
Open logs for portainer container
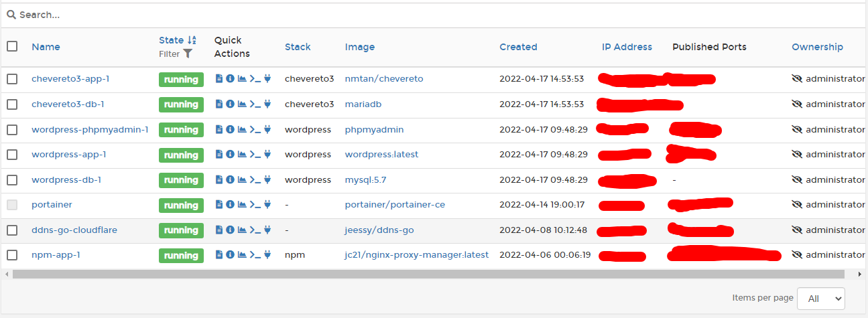219,205
